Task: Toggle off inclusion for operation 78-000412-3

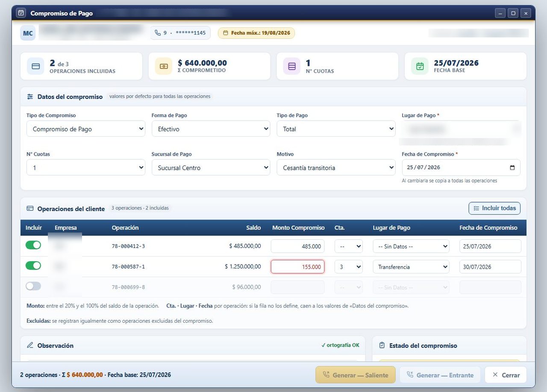Action: pyautogui.click(x=33, y=245)
